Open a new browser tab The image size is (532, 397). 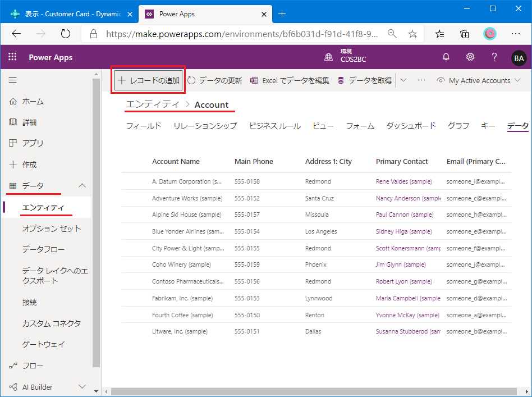282,14
